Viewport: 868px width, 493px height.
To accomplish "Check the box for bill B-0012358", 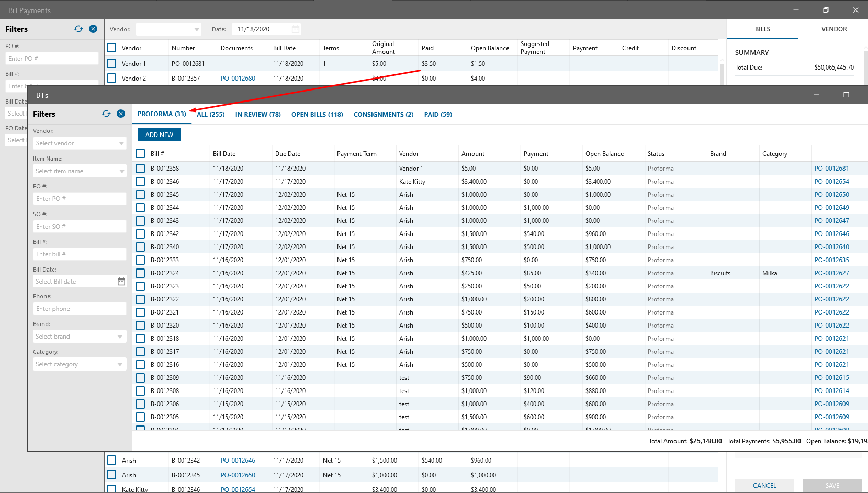I will pos(140,169).
